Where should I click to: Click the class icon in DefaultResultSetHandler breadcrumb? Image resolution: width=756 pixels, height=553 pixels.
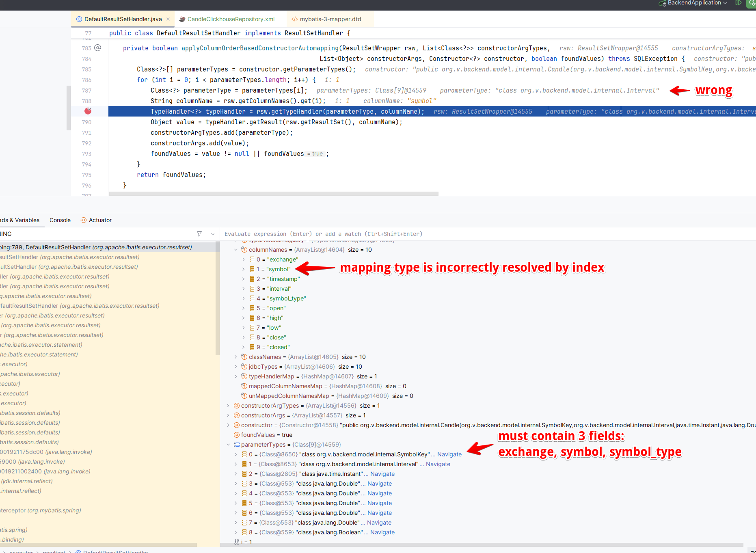79,551
